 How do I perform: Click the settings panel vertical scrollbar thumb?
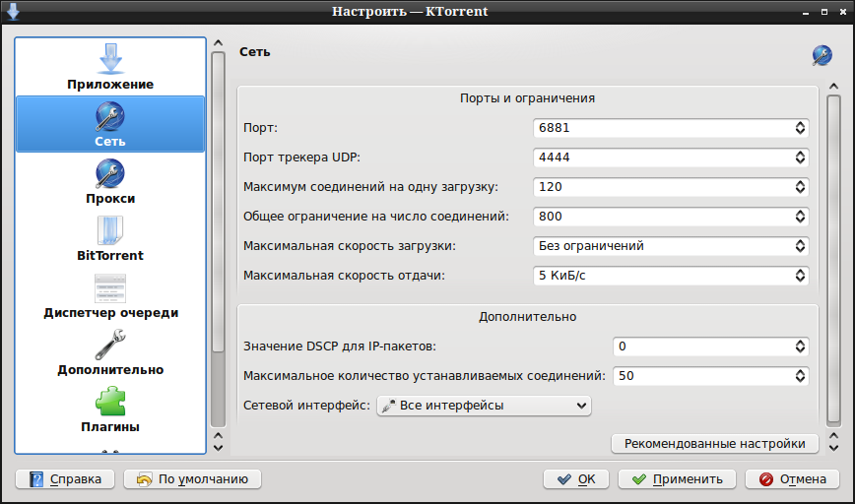(833, 259)
